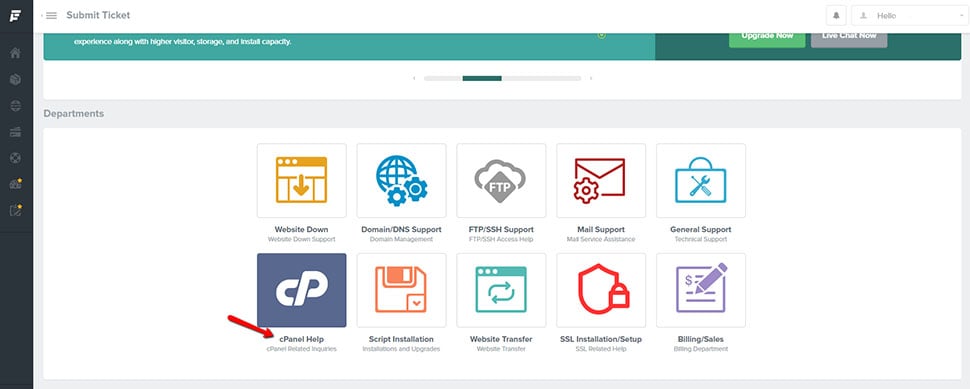
Task: Open the lifebuoy support sidebar icon
Action: 15,158
